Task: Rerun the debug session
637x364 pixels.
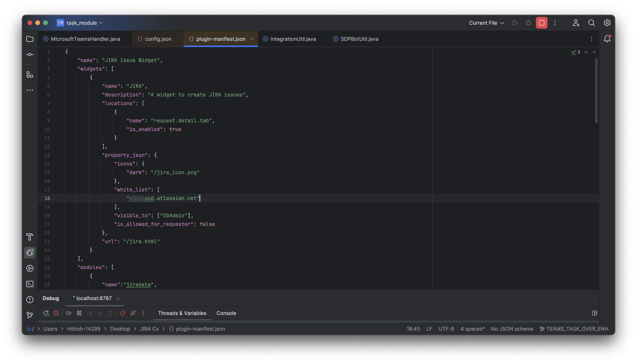Action: (x=46, y=313)
